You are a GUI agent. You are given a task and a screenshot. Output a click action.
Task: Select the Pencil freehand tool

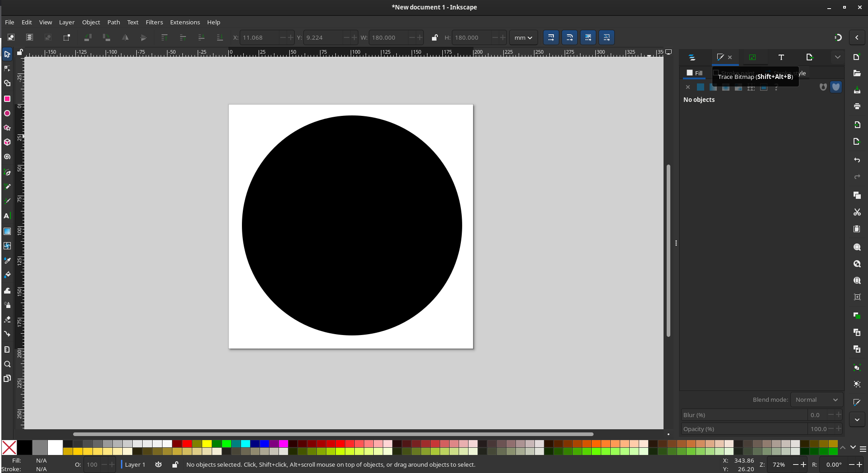pos(7,187)
